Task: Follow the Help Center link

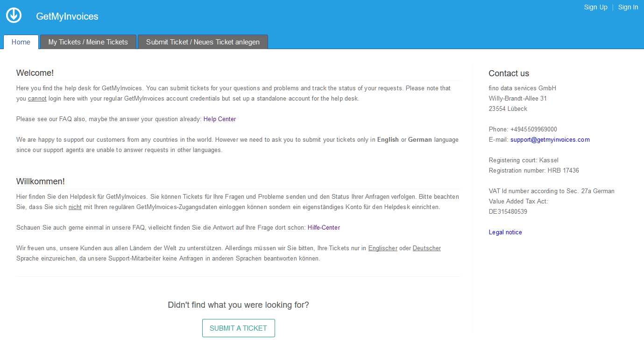Action: (x=219, y=119)
